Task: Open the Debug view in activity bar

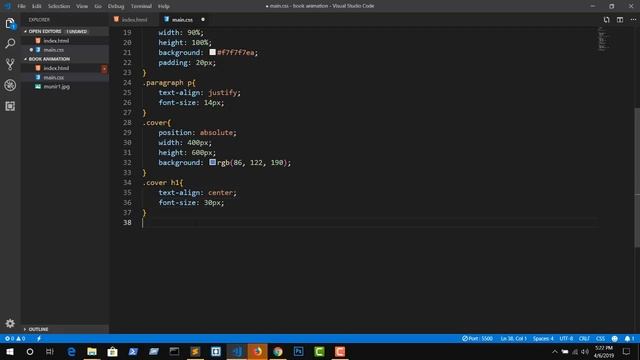Action: click(10, 85)
